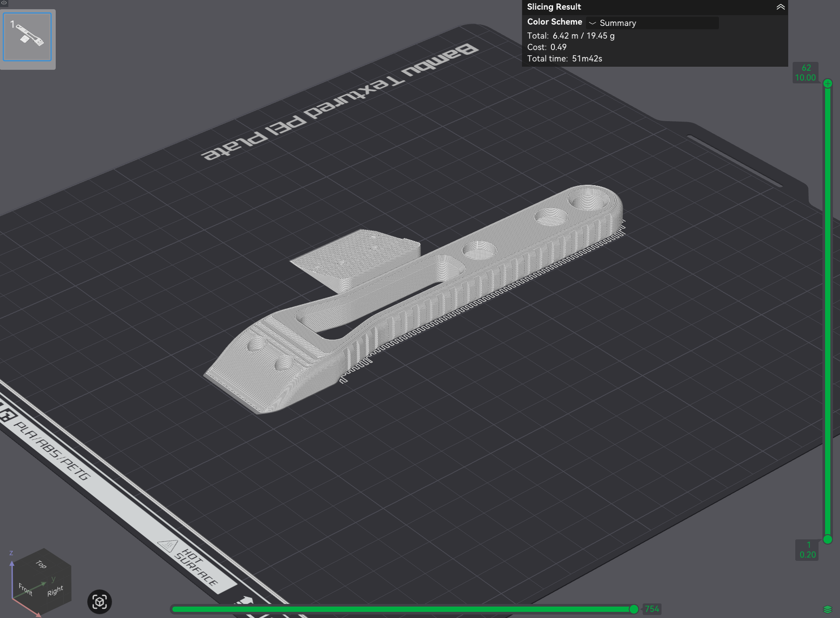The height and width of the screenshot is (618, 840).
Task: Grab the top handle of the vertical layer slider
Action: coord(828,83)
